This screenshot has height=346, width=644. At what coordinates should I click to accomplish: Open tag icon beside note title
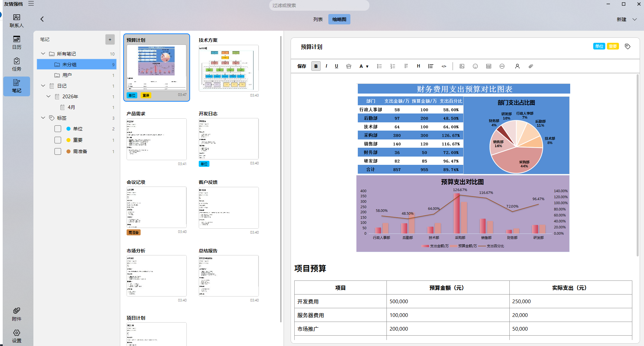click(627, 46)
